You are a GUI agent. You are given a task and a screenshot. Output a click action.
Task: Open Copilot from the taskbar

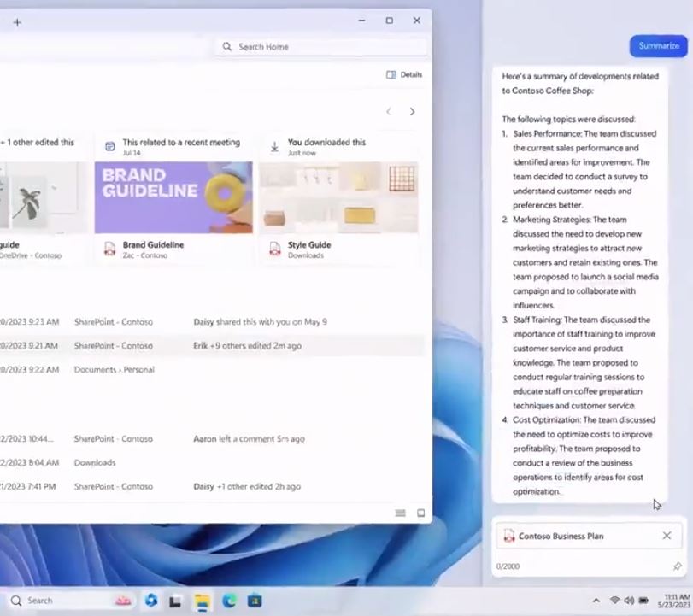[x=151, y=601]
